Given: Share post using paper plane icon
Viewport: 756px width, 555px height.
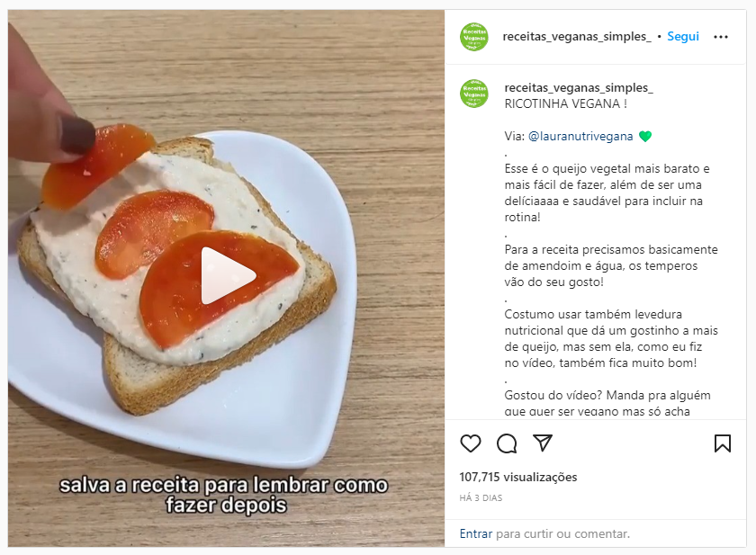Looking at the screenshot, I should pyautogui.click(x=543, y=443).
